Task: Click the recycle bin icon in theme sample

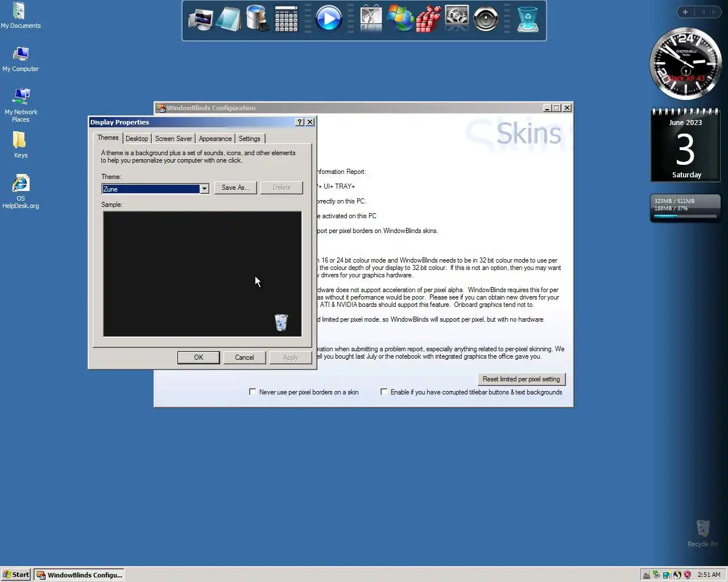Action: point(281,322)
